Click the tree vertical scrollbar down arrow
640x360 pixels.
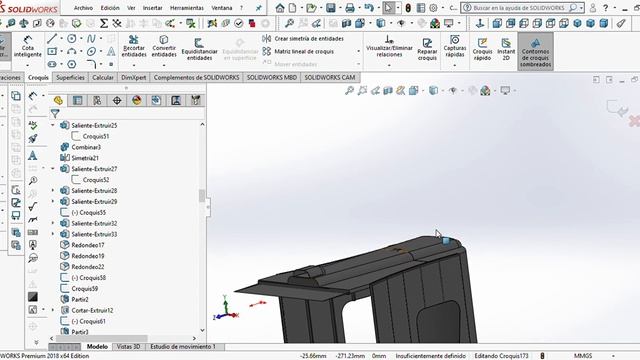click(x=202, y=330)
